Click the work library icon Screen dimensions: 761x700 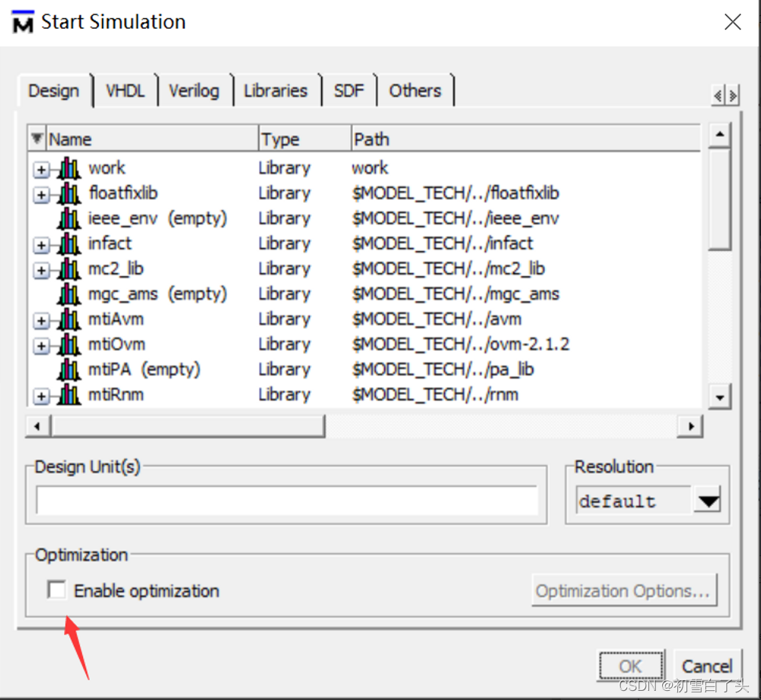coord(69,167)
